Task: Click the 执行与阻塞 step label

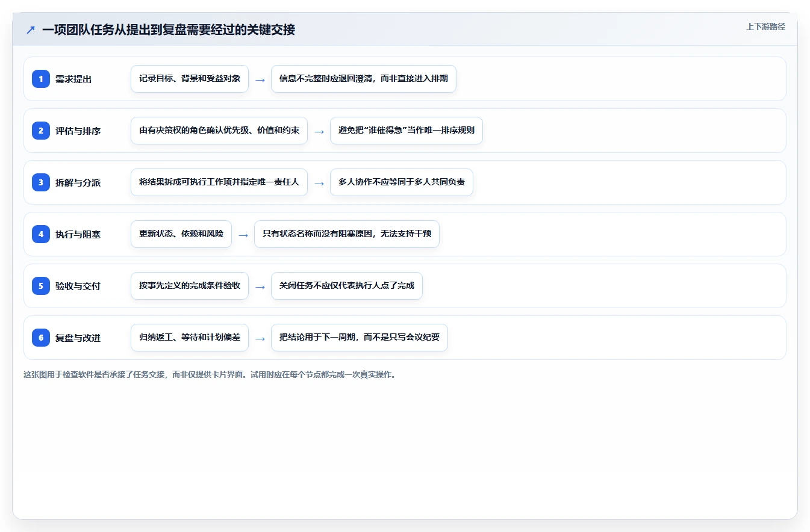Action: 78,234
